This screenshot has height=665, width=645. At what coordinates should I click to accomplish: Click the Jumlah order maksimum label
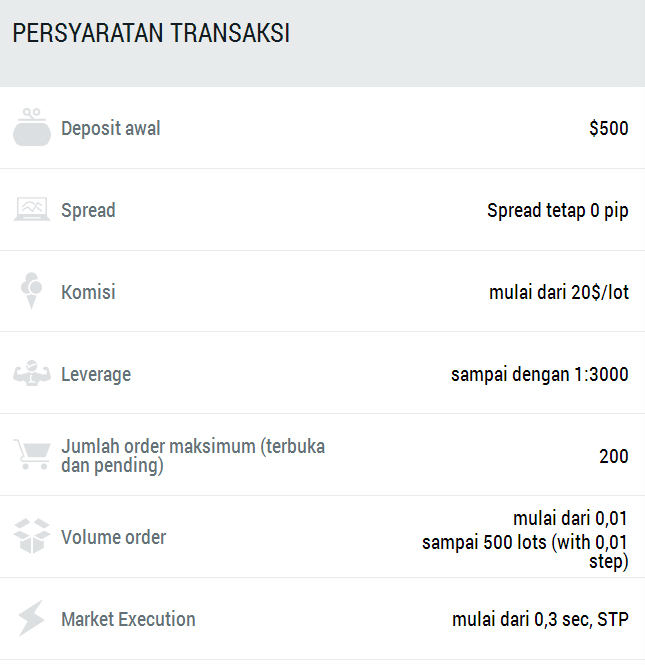[193, 456]
